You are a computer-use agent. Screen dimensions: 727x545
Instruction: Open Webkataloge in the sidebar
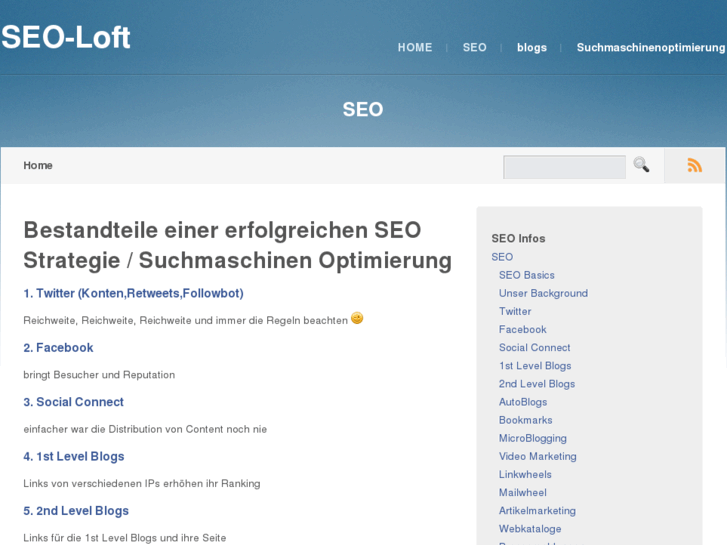click(530, 529)
